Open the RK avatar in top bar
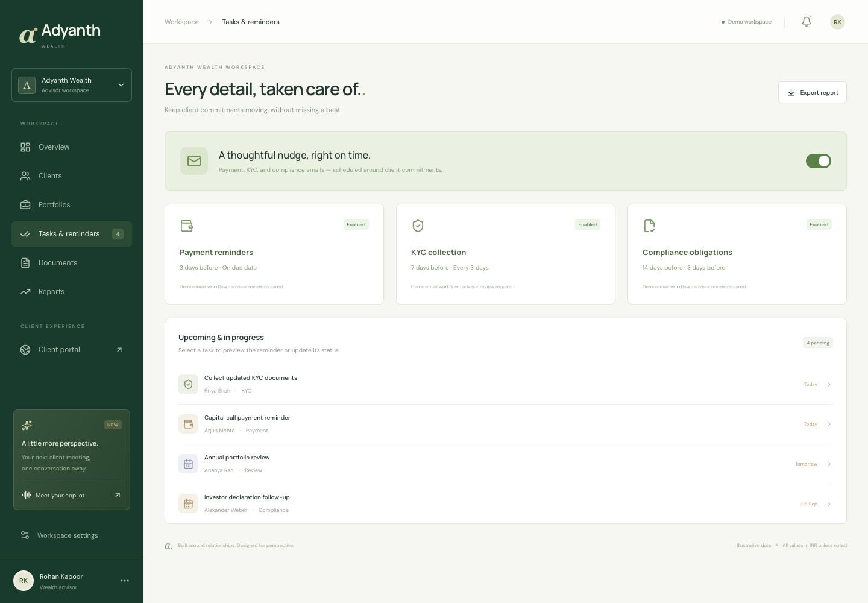The height and width of the screenshot is (603, 868). pos(837,22)
